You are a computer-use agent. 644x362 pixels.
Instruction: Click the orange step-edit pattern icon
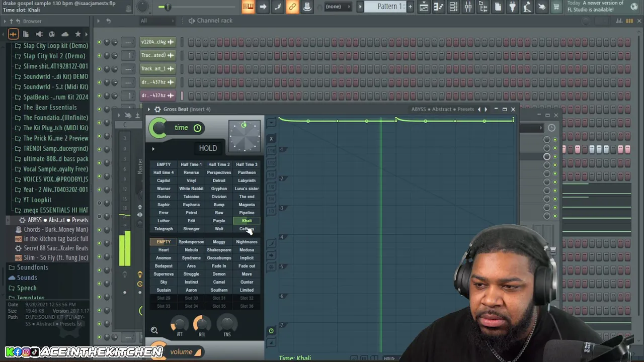[x=248, y=7]
